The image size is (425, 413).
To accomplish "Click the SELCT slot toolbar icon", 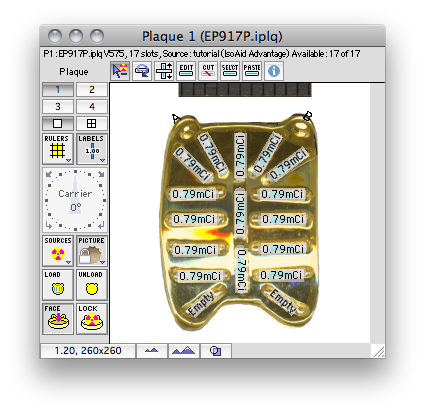I will 230,71.
